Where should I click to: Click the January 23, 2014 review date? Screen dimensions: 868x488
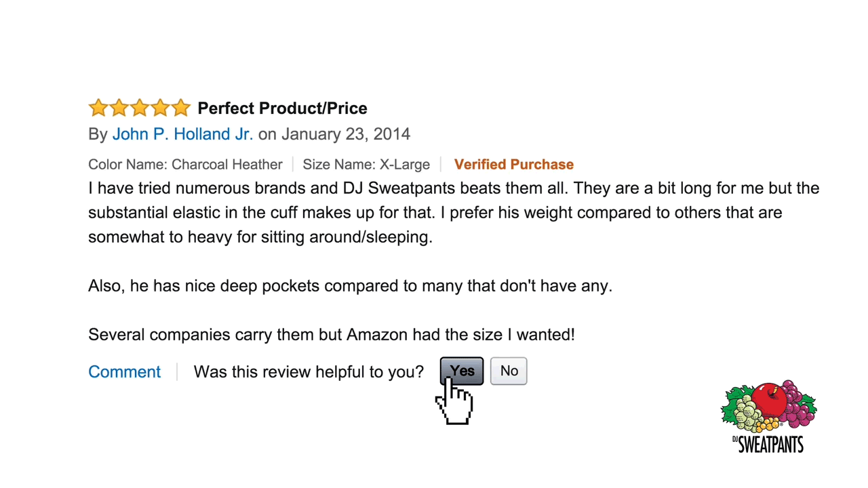[346, 134]
